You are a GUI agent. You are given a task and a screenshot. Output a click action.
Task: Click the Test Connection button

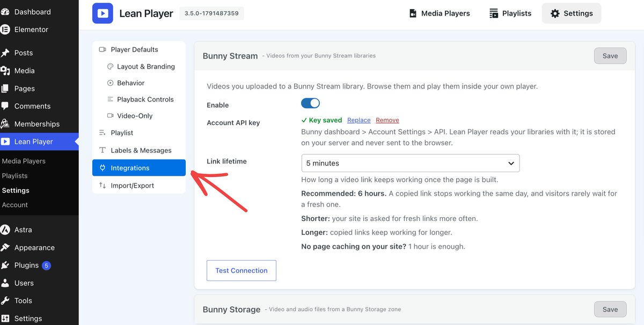tap(241, 270)
